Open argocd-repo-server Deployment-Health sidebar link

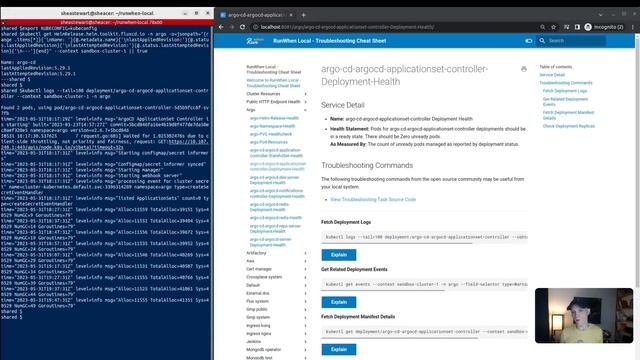coord(275,229)
